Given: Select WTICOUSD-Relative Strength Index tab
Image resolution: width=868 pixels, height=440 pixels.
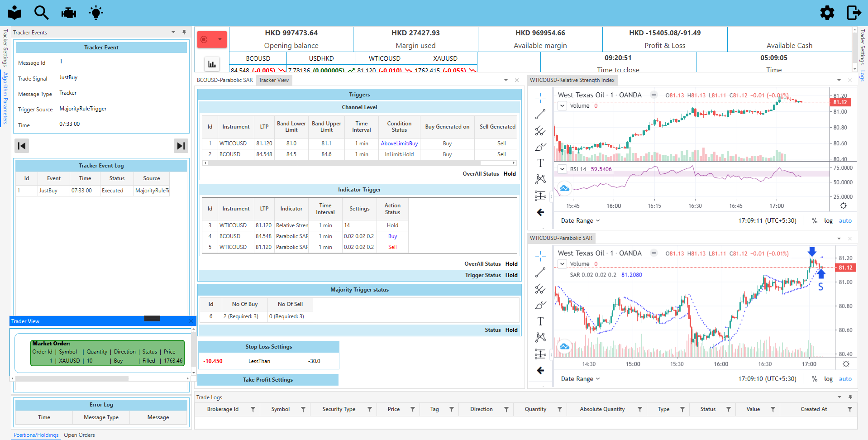Looking at the screenshot, I should coord(572,80).
